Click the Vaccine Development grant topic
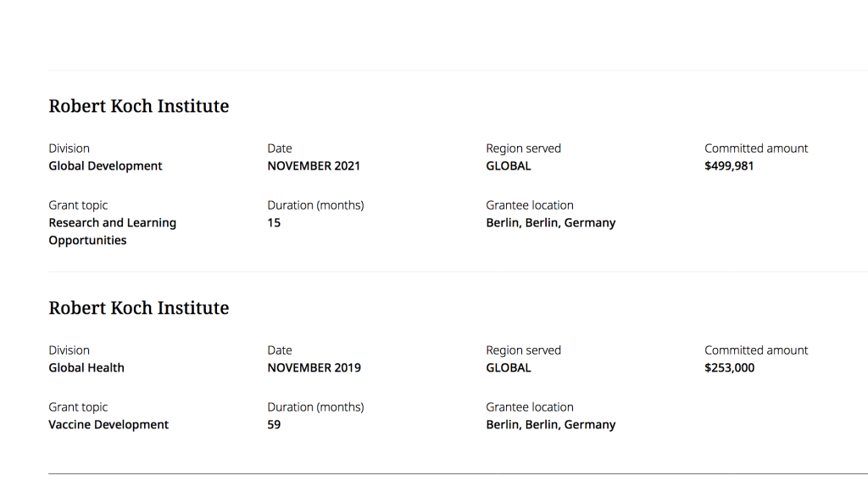868x498 pixels. click(108, 425)
